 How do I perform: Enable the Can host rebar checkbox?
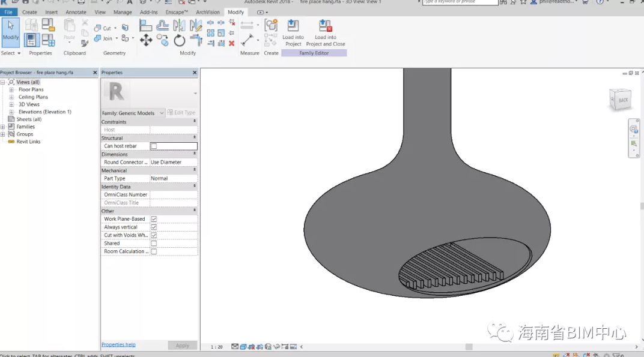click(x=154, y=146)
